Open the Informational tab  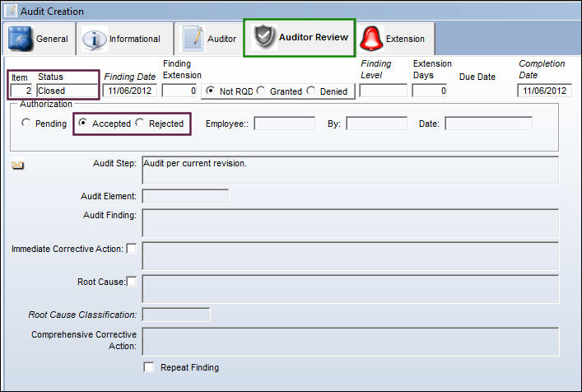click(125, 39)
